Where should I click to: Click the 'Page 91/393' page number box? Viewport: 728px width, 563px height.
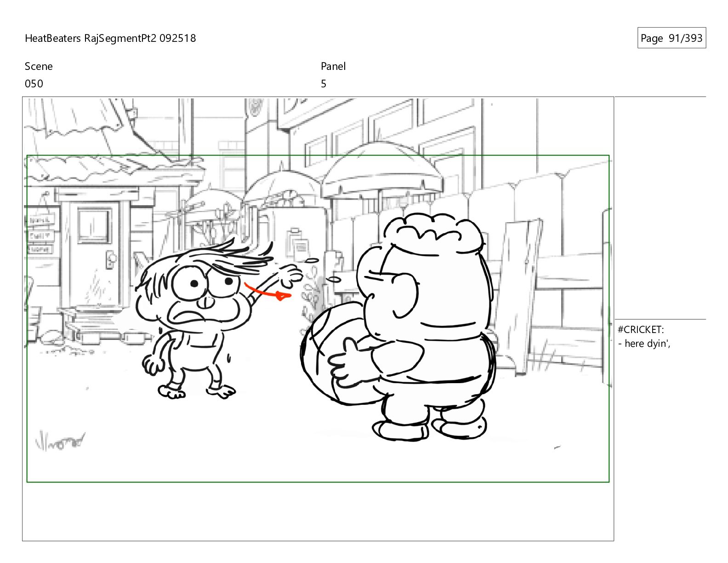coord(671,38)
